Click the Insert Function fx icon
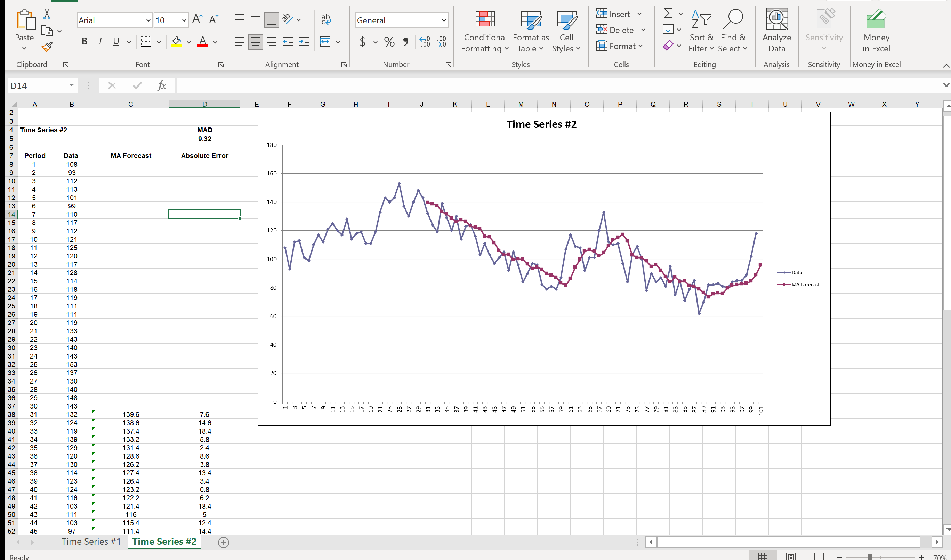Screen dimensions: 951x560 coord(162,86)
